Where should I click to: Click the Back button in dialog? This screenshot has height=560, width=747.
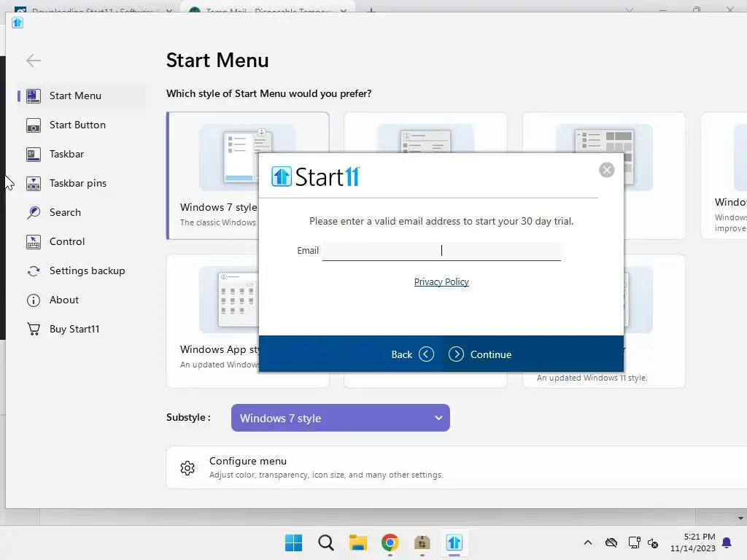(x=412, y=354)
